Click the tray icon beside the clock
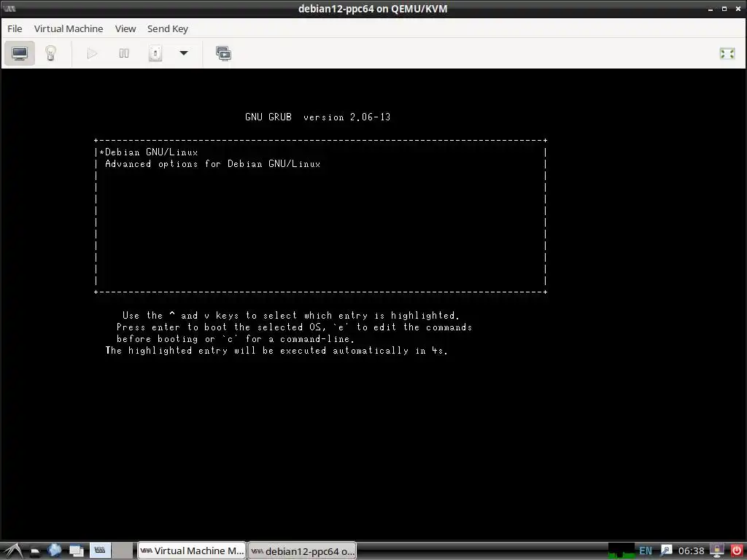 (666, 551)
